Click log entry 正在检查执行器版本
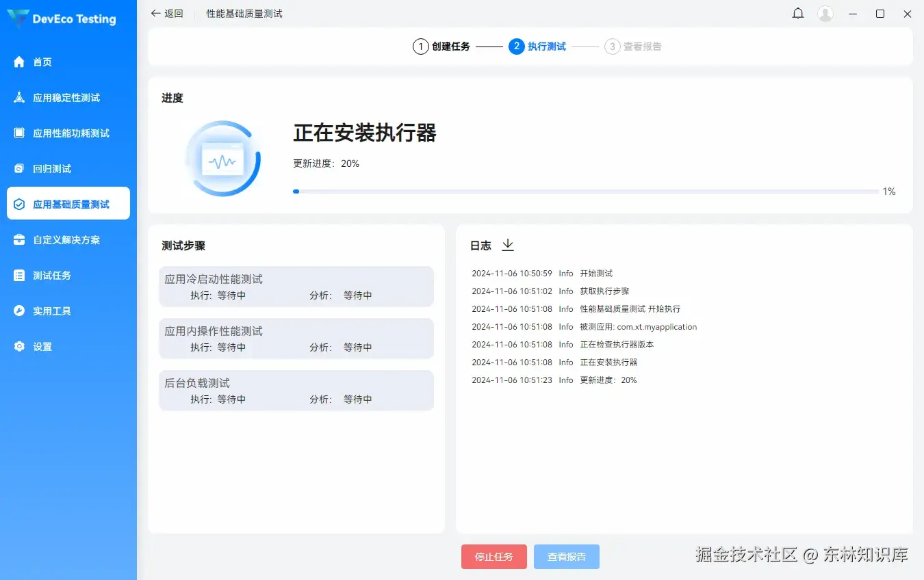Screen dimensions: 924x580 [617, 345]
